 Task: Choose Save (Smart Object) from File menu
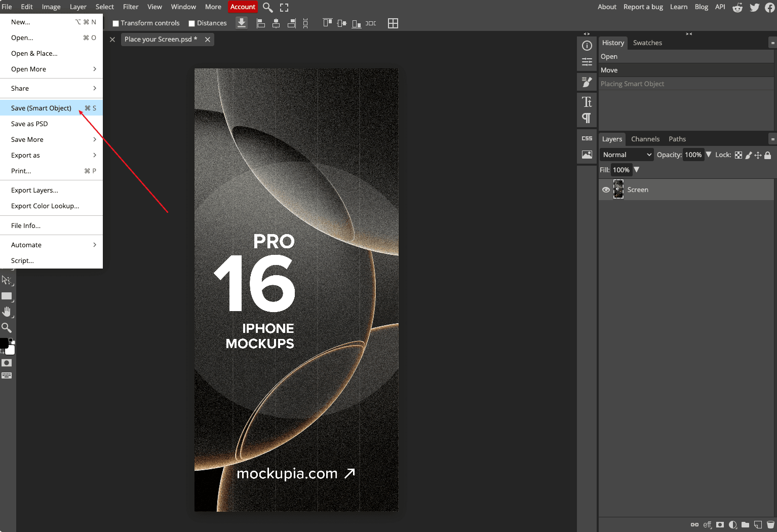pyautogui.click(x=42, y=108)
